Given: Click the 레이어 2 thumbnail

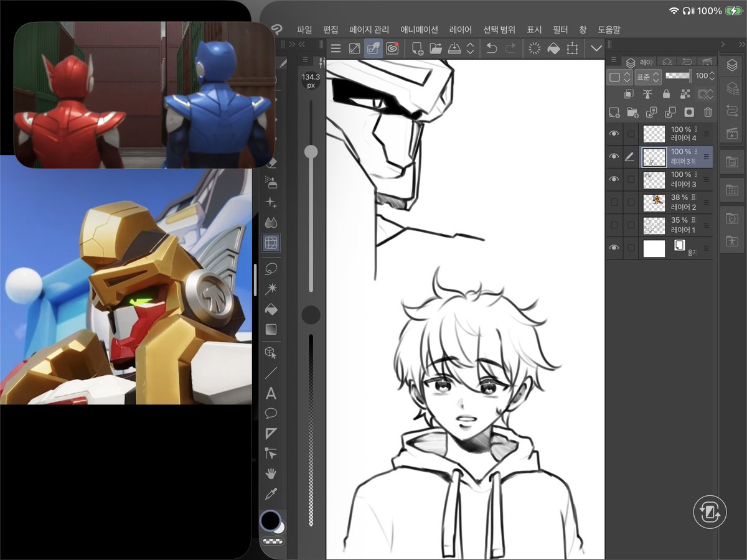Looking at the screenshot, I should [x=654, y=202].
